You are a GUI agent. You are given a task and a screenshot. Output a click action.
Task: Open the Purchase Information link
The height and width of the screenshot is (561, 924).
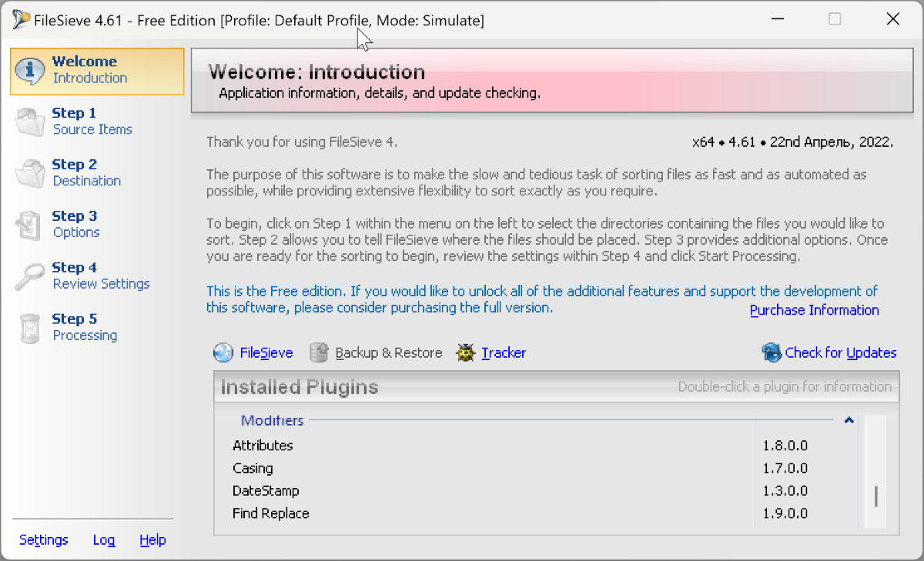click(815, 310)
